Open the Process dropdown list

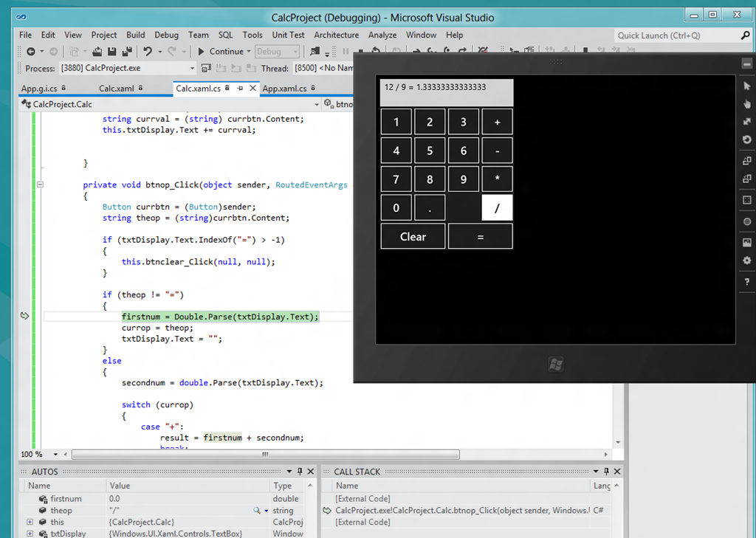(192, 69)
